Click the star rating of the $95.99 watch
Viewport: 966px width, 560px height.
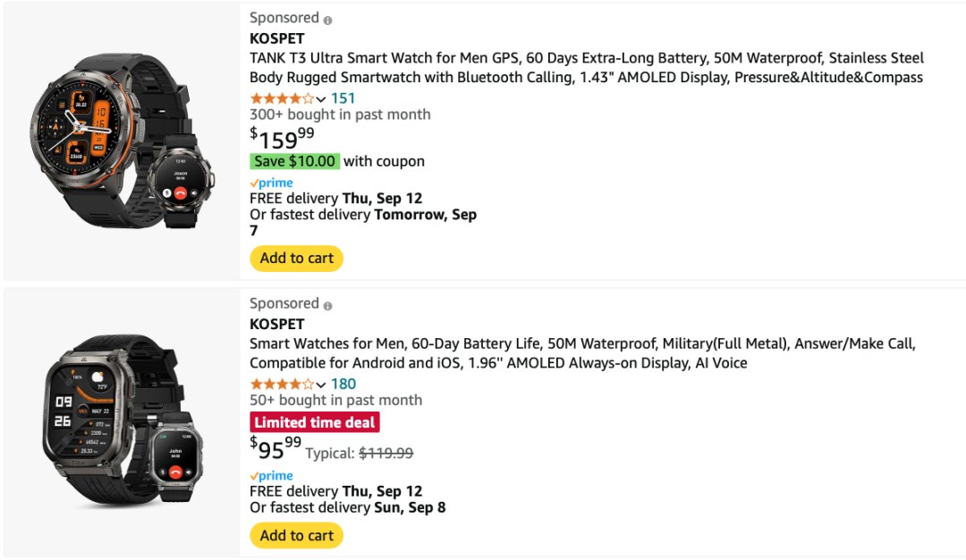click(282, 385)
